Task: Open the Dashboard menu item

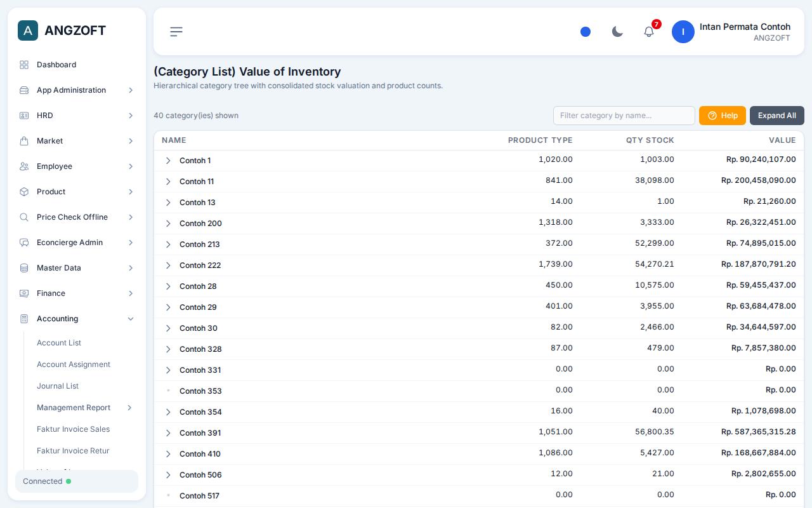Action: (77, 65)
